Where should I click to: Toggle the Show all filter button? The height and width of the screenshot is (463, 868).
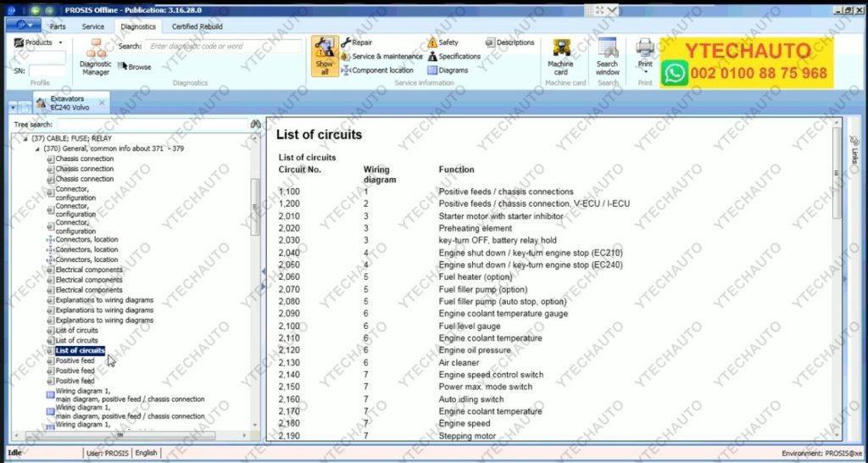(324, 56)
